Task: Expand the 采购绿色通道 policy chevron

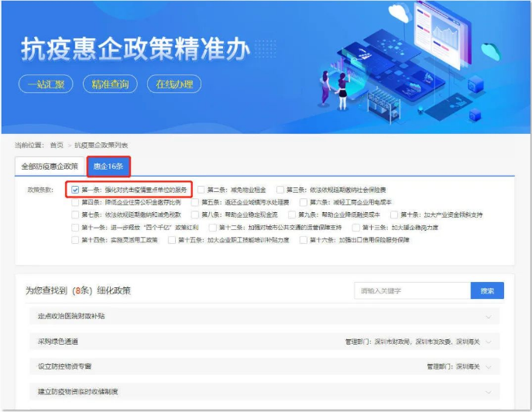Action: tap(488, 342)
